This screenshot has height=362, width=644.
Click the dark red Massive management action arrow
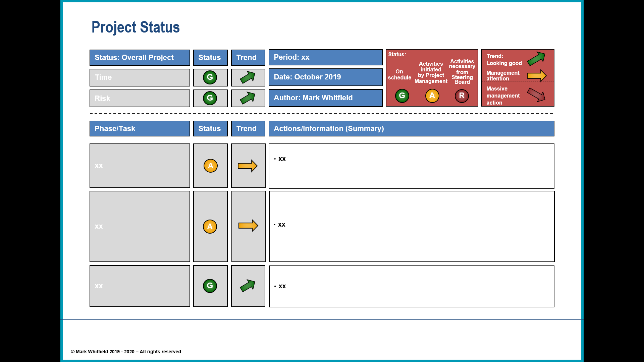pyautogui.click(x=537, y=96)
